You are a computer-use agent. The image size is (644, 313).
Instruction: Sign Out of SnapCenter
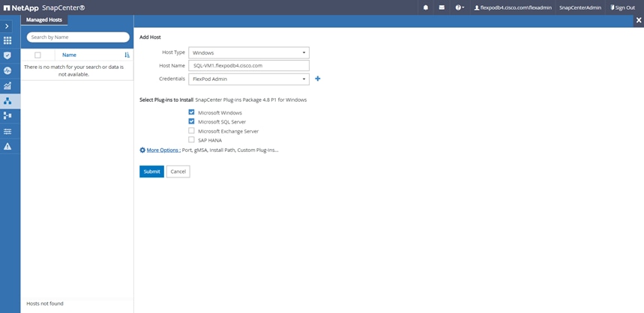(622, 7)
